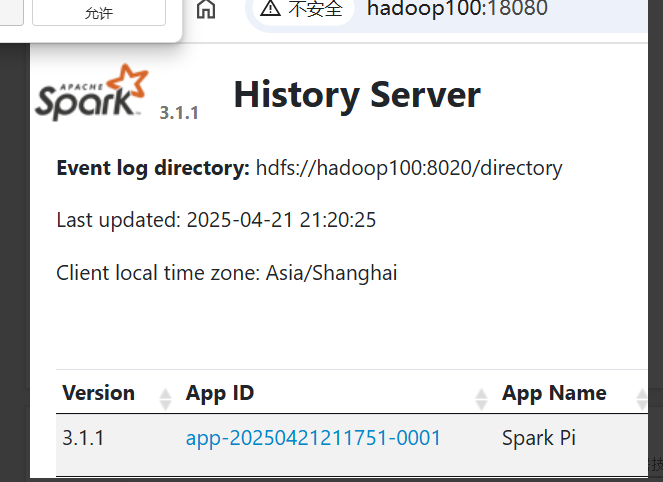This screenshot has height=482, width=663.
Task: Select the Spark version 3.1.1 label beside logo
Action: (179, 113)
